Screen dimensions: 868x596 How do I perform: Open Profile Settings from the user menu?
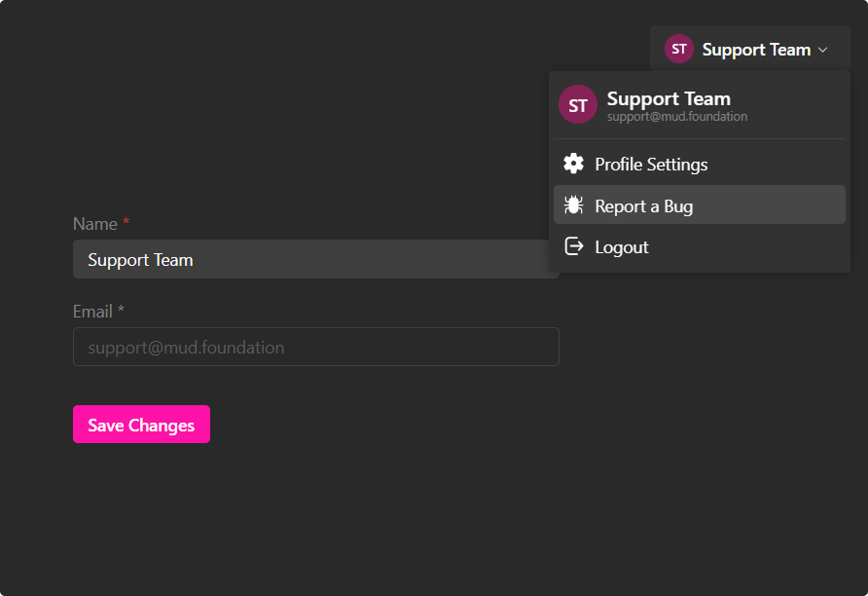coord(651,165)
